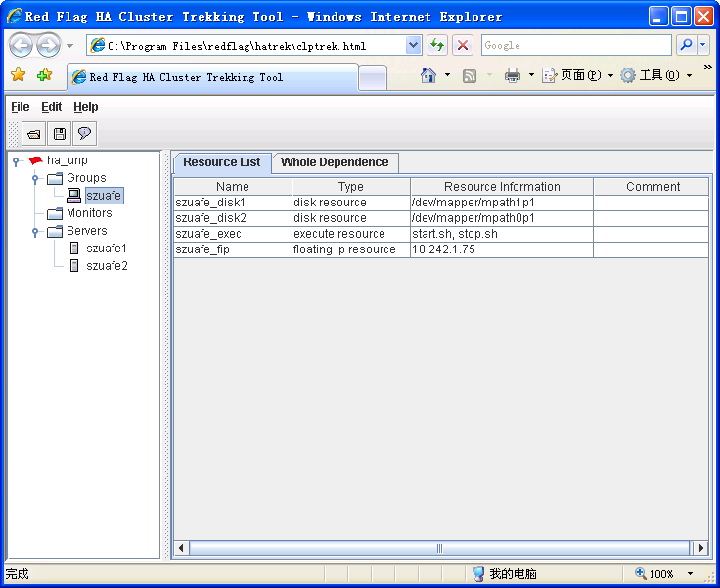Image resolution: width=720 pixels, height=588 pixels.
Task: Click the IE print icon
Action: pyautogui.click(x=512, y=75)
